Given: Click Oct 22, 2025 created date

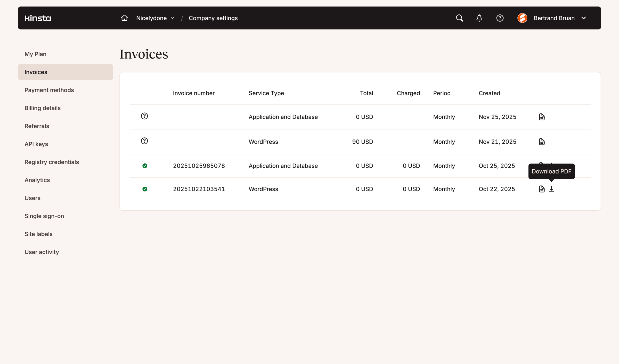Looking at the screenshot, I should tap(497, 189).
